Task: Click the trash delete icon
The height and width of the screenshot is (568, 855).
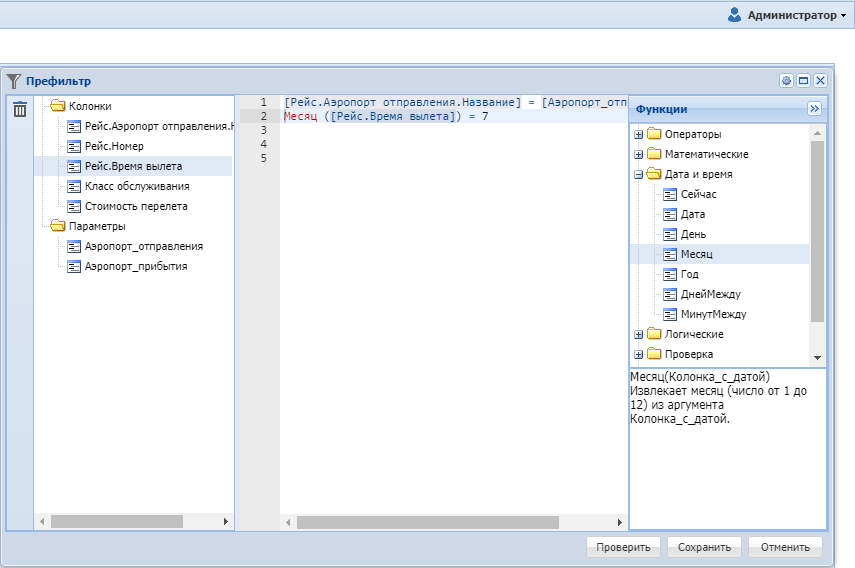Action: [x=20, y=110]
